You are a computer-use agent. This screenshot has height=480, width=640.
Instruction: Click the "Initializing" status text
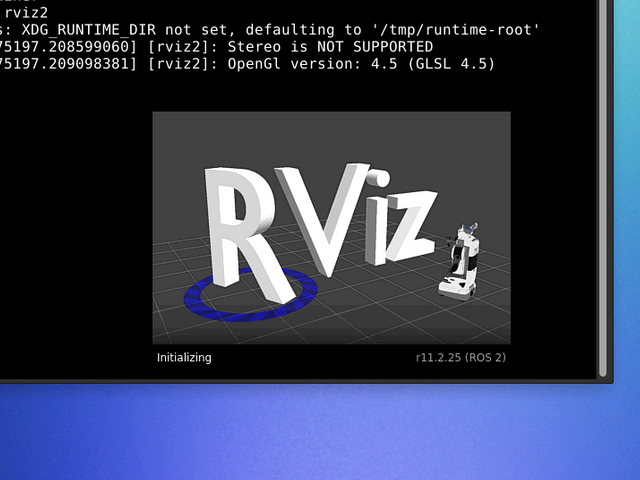(184, 358)
